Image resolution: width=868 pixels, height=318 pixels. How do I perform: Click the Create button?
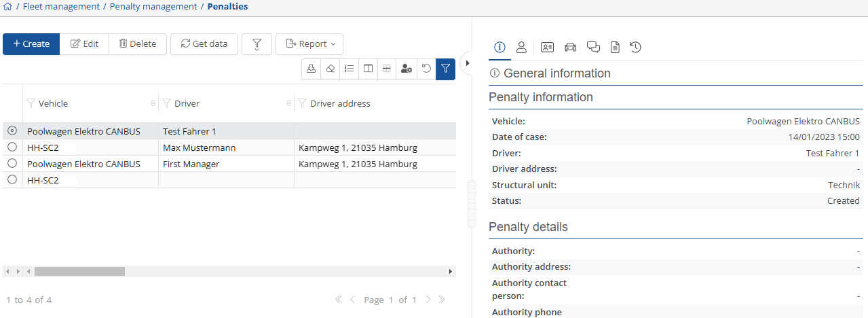click(x=31, y=44)
